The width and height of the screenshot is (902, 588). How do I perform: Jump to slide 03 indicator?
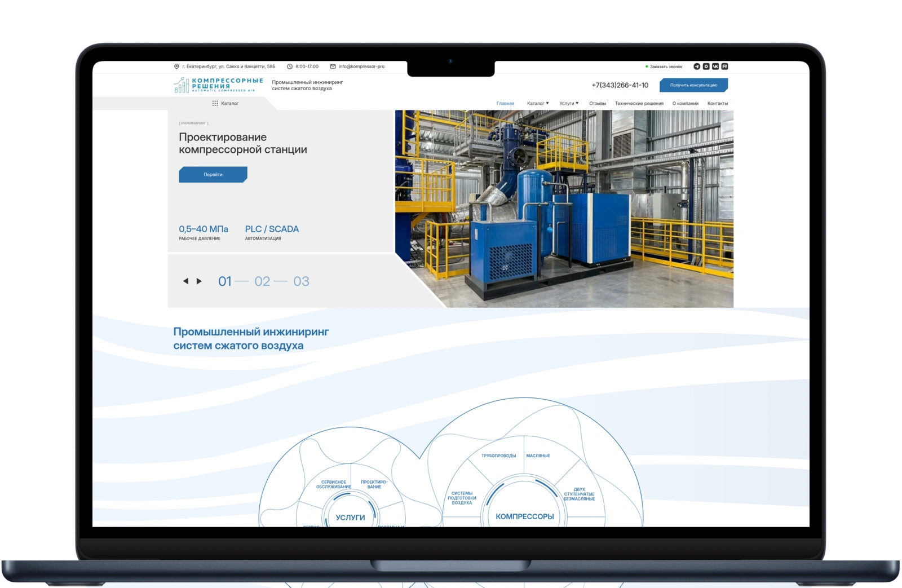(301, 281)
